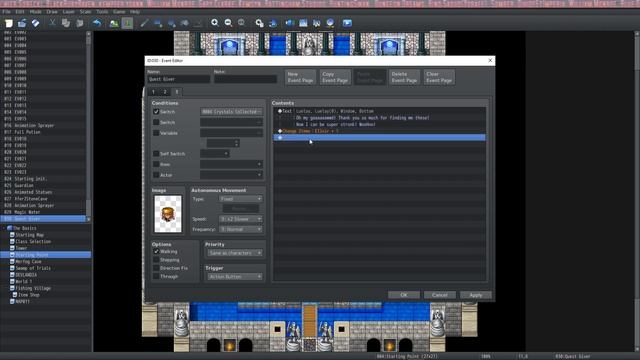
Task: Select the Merfog Cave map
Action: (28, 261)
